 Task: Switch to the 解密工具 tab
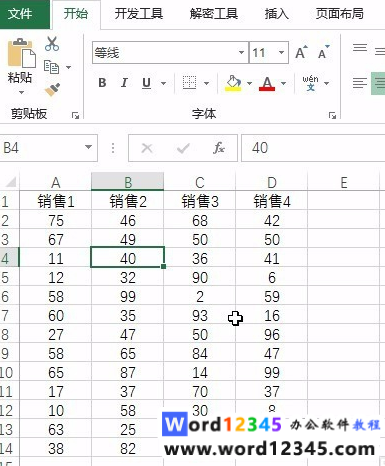pyautogui.click(x=214, y=14)
